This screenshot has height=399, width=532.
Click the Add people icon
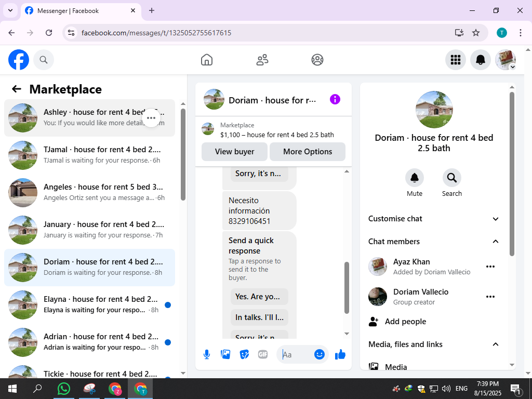pos(374,322)
